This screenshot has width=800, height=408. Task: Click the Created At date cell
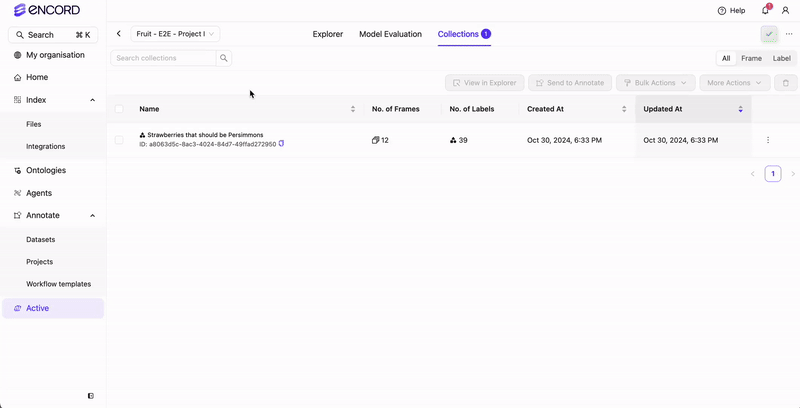coord(564,140)
